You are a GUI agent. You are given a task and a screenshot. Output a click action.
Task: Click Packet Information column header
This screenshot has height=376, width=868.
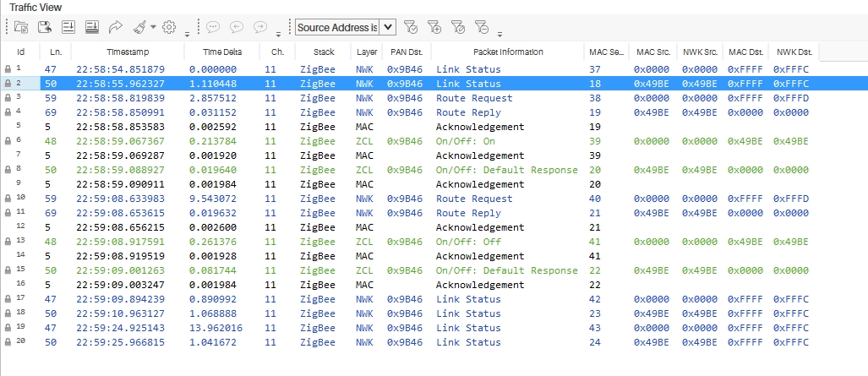508,52
